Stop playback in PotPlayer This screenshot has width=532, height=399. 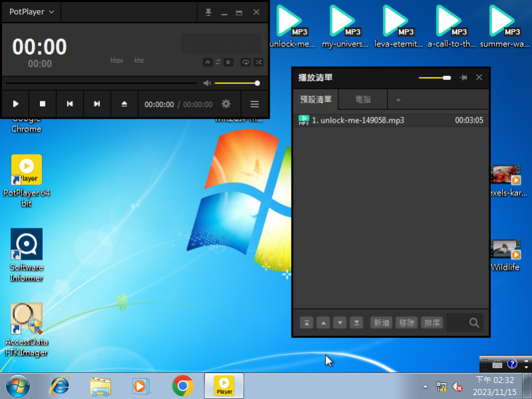43,104
